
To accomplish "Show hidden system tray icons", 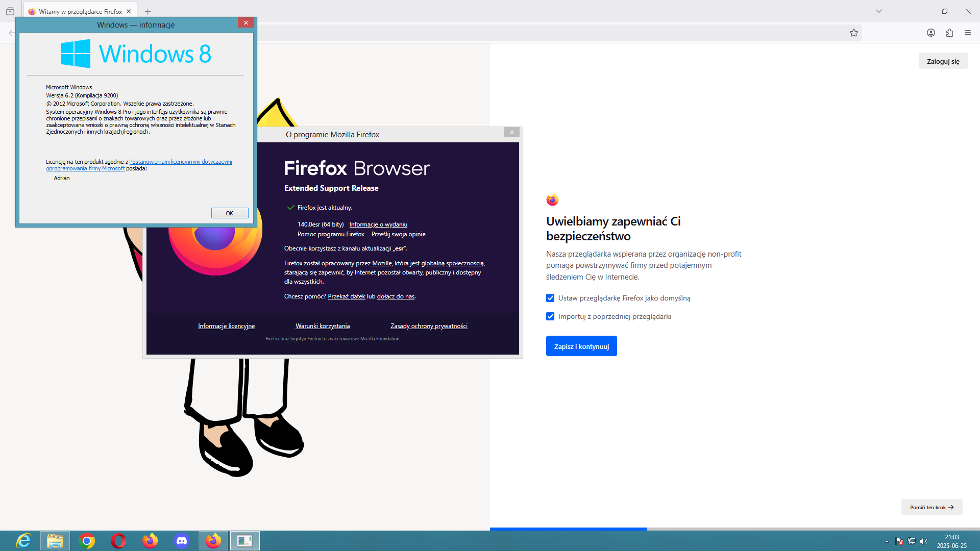I will pyautogui.click(x=887, y=541).
